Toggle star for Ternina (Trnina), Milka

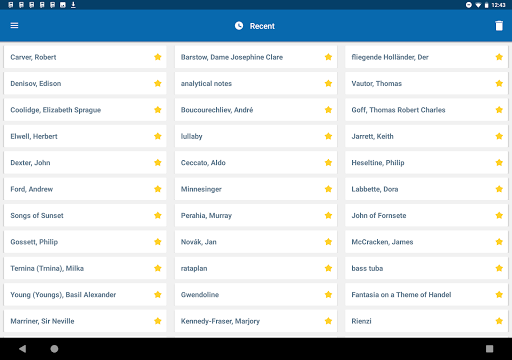pos(158,268)
